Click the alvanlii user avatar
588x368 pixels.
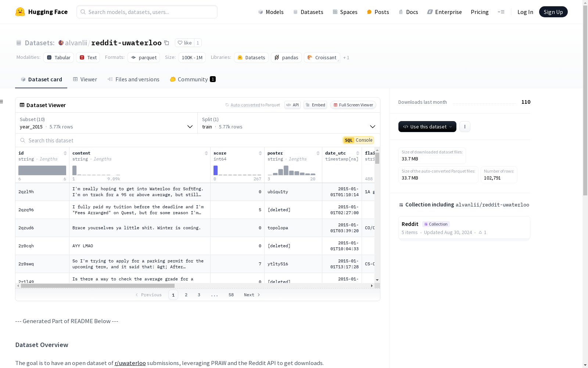coord(61,43)
